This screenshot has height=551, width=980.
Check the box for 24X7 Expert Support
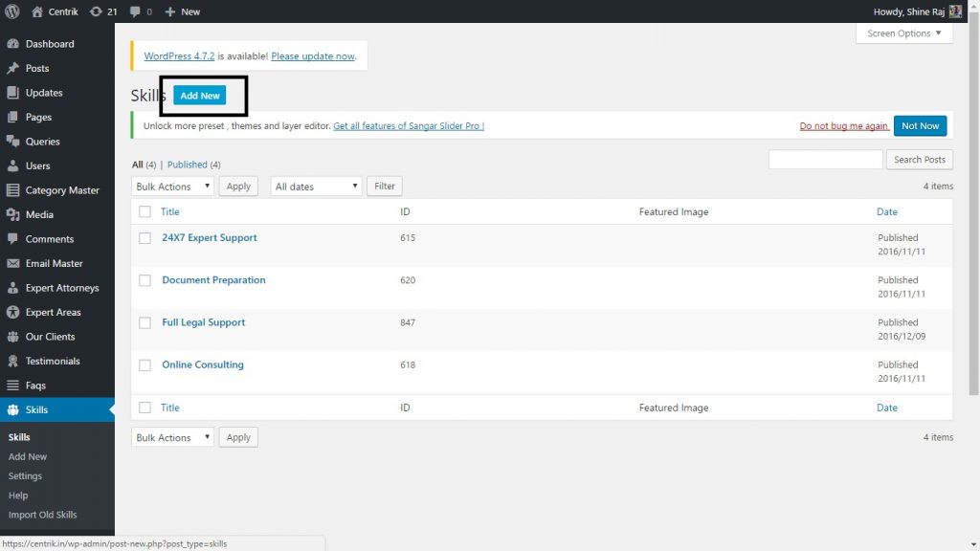145,238
